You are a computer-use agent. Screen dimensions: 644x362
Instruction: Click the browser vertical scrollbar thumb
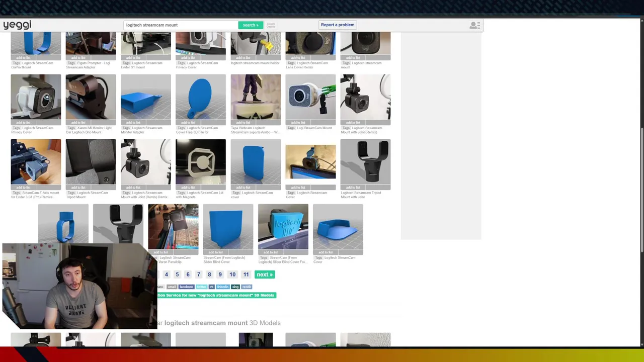(641, 191)
